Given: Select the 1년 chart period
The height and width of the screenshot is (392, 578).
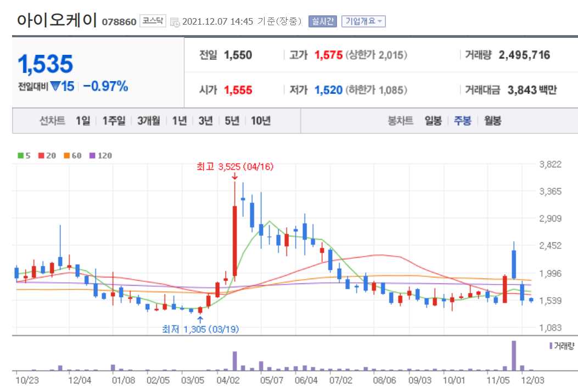Looking at the screenshot, I should click(178, 121).
